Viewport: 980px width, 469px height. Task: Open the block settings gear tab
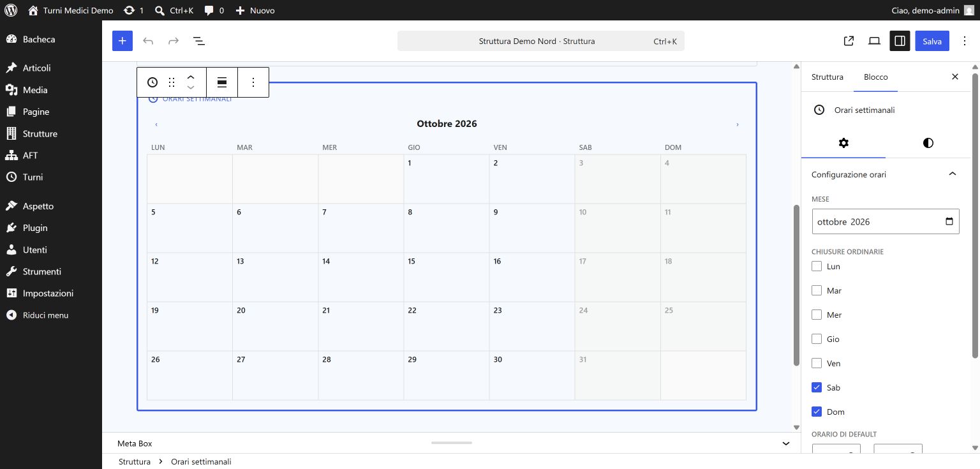843,143
